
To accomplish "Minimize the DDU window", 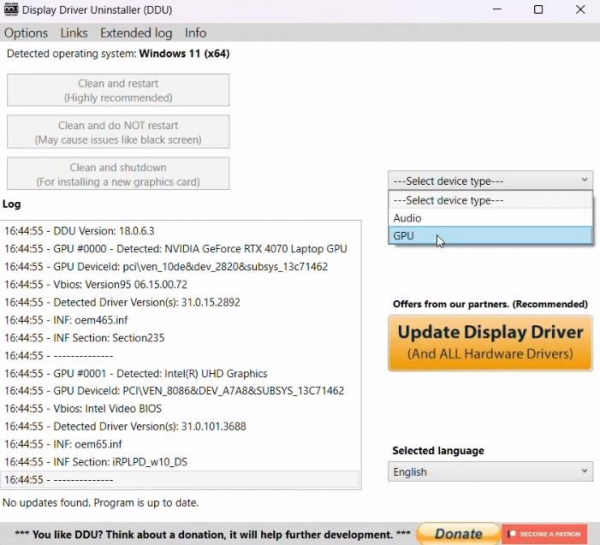I will [x=497, y=10].
